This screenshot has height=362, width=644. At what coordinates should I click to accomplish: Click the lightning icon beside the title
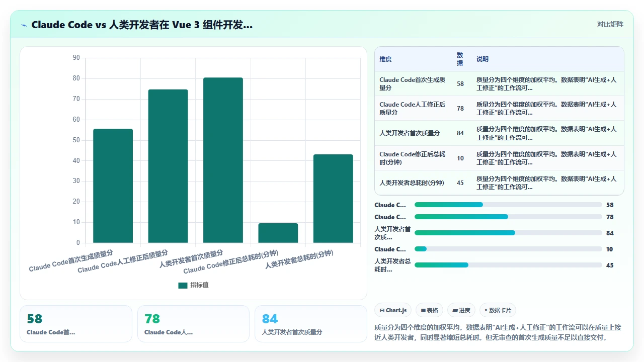pyautogui.click(x=24, y=25)
